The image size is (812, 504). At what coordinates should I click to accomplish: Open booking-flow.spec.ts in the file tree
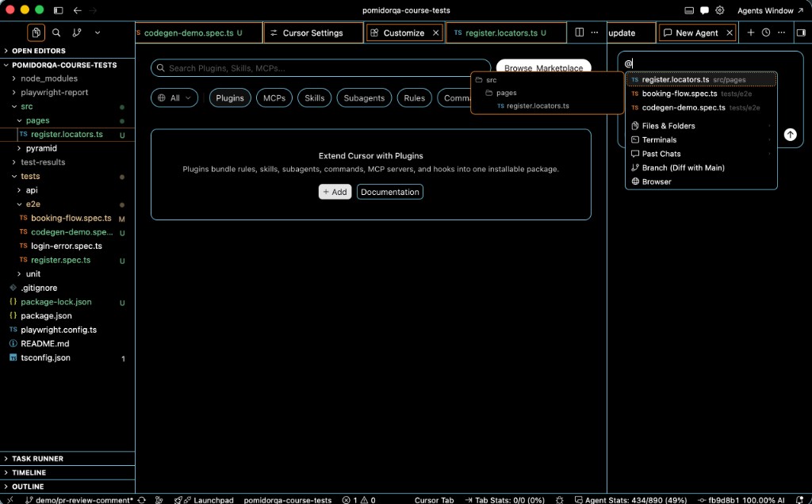[67, 219]
